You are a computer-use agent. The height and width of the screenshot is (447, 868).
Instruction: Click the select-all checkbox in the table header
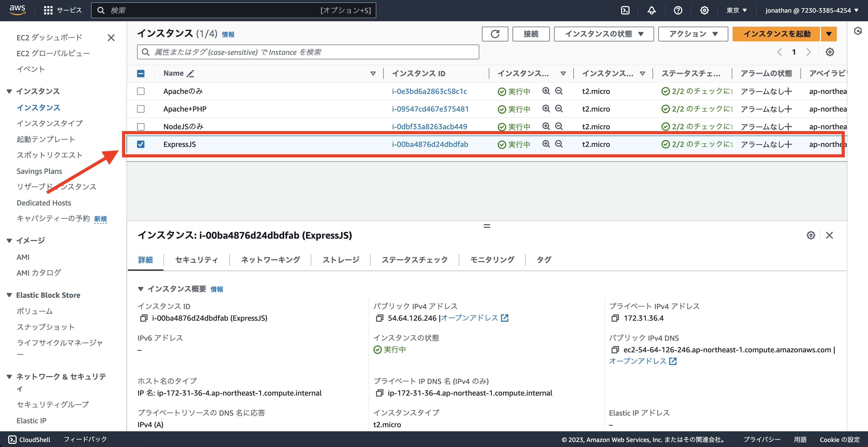[x=141, y=73]
